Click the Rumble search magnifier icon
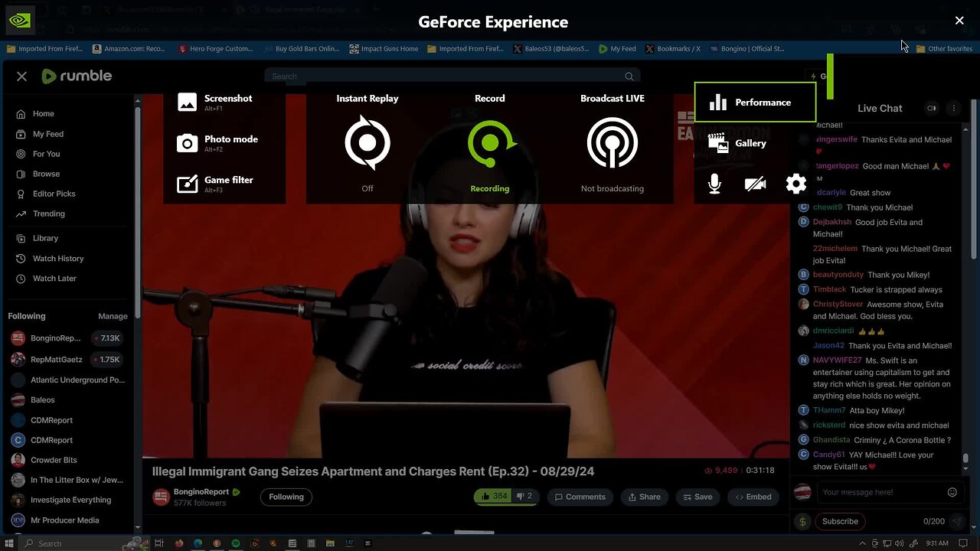Viewport: 980px width, 551px height. (629, 77)
